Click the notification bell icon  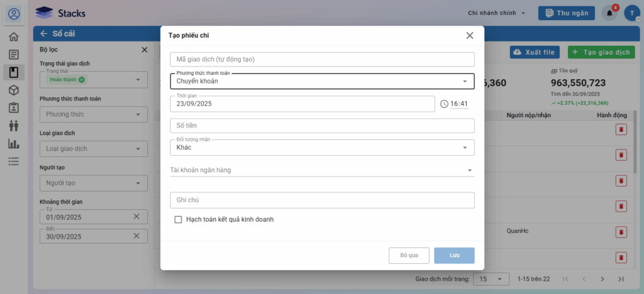[x=609, y=13]
